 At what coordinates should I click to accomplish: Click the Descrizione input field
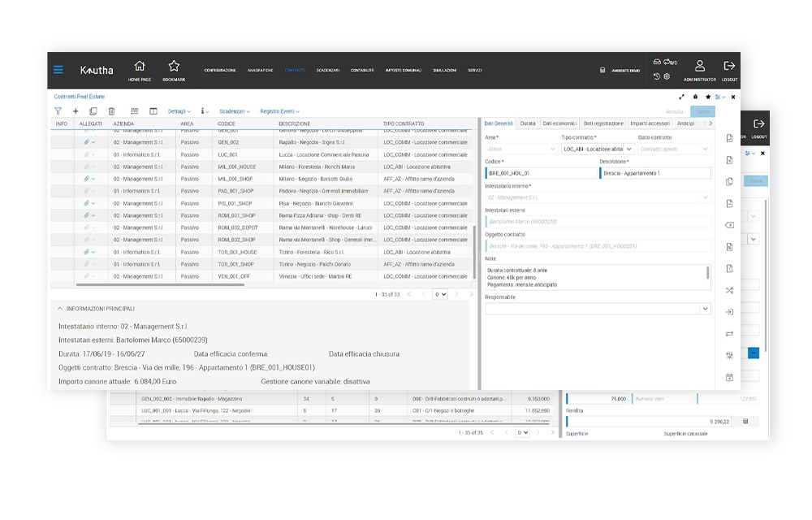(x=654, y=173)
